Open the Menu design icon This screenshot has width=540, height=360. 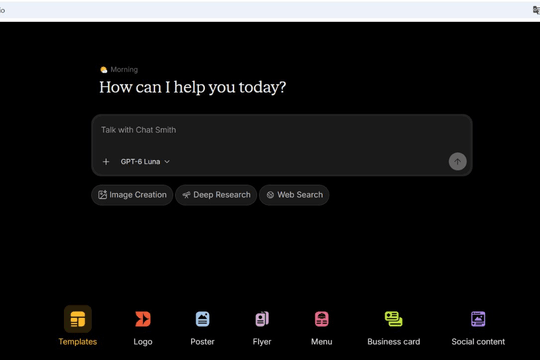point(322,319)
